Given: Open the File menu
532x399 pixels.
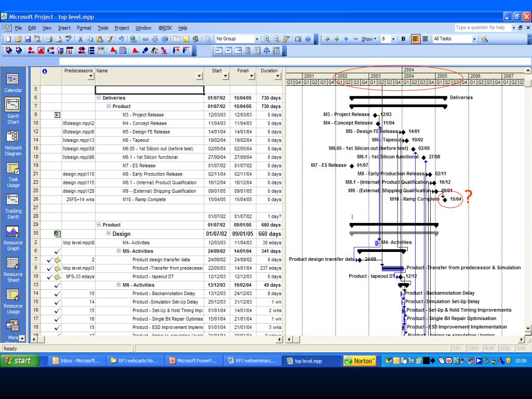Looking at the screenshot, I should click(x=18, y=28).
